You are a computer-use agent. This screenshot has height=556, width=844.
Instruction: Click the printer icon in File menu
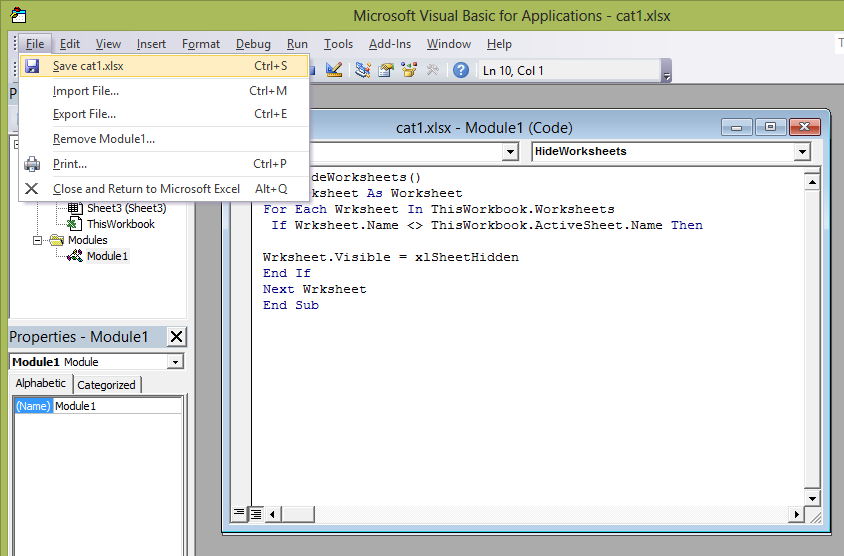point(32,164)
